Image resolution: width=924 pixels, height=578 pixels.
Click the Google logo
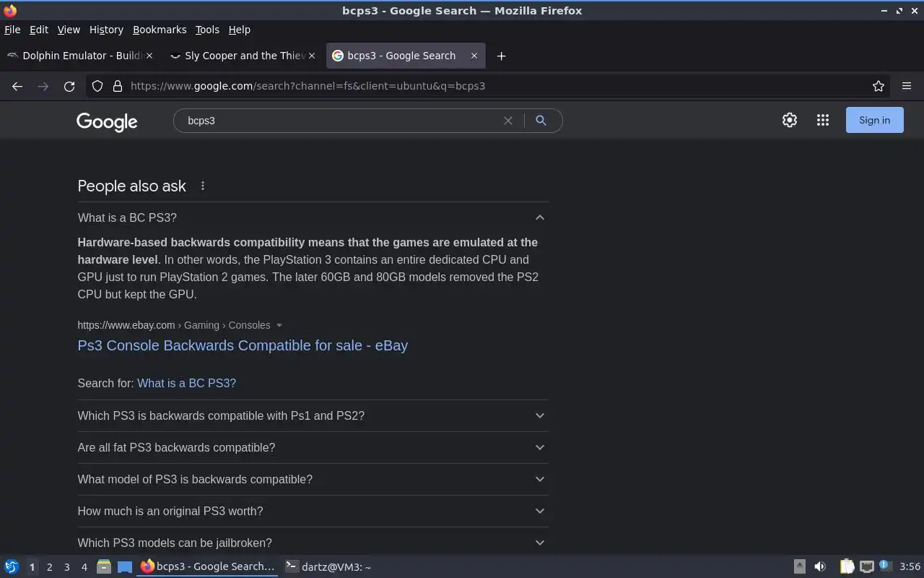(107, 122)
